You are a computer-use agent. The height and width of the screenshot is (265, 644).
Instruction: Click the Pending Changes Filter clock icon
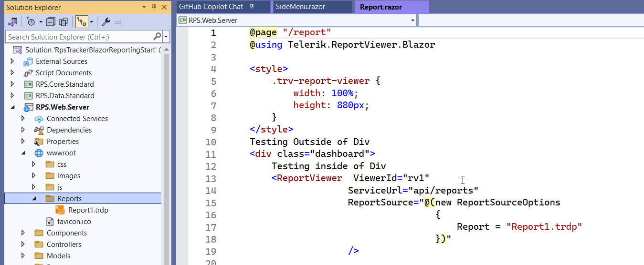click(31, 22)
